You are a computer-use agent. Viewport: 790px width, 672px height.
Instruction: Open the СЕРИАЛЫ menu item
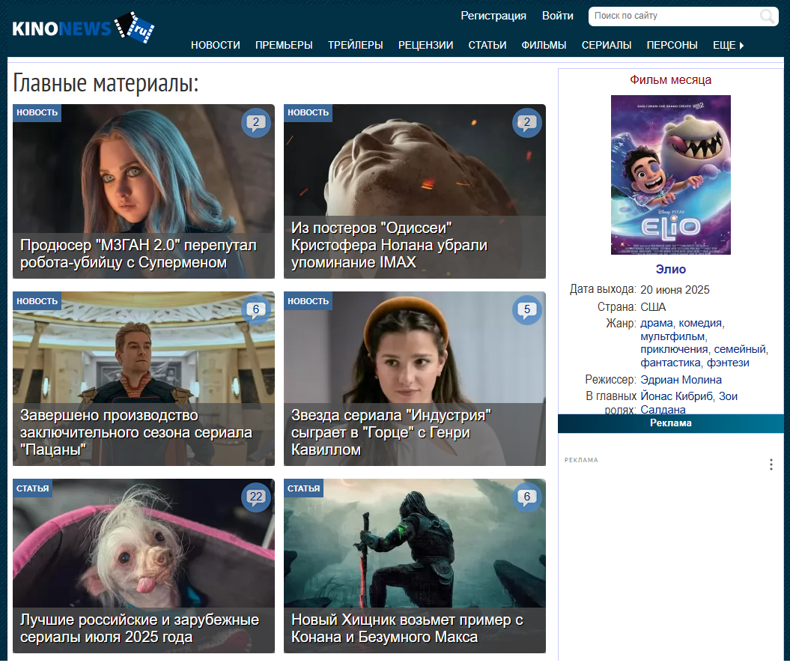606,46
